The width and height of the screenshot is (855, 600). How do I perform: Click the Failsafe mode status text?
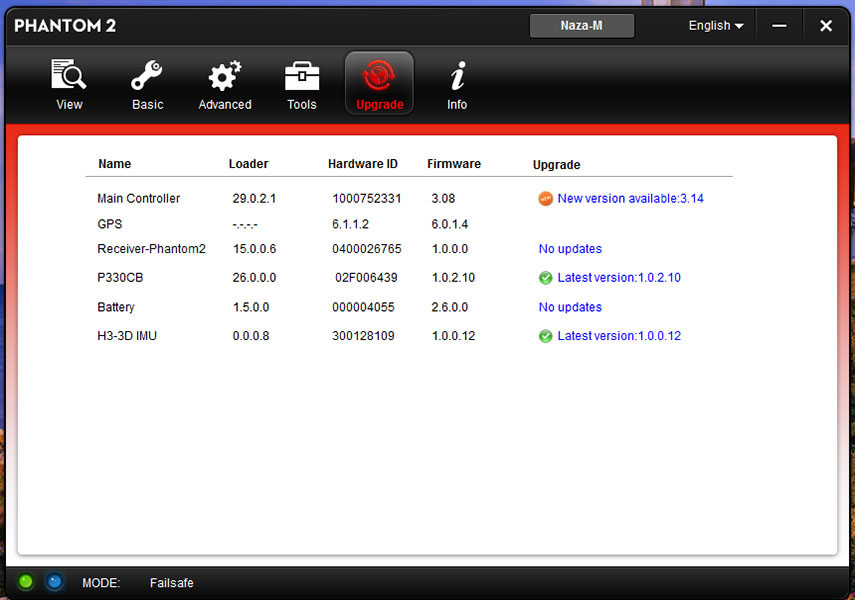point(171,583)
